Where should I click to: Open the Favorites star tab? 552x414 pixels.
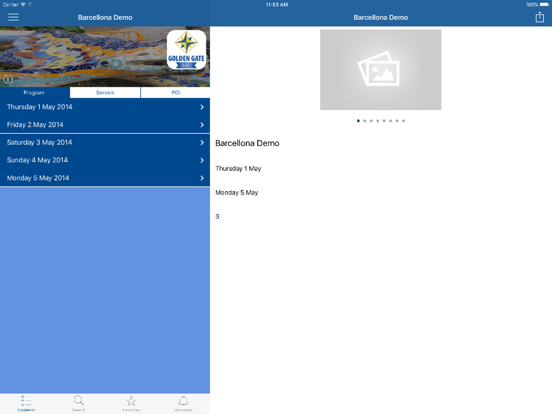coord(131,403)
